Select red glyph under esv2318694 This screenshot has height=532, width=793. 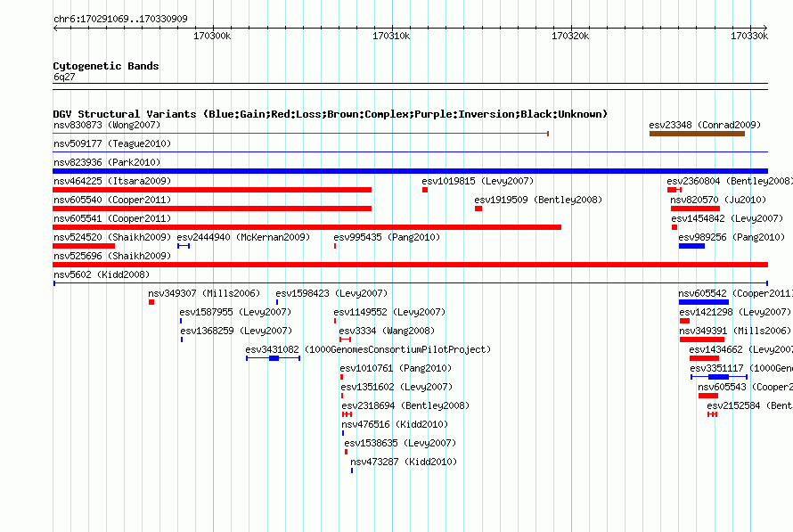tap(347, 414)
